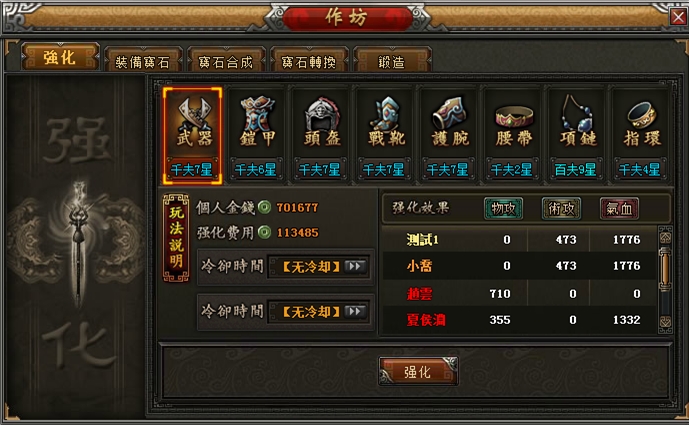Select the 武器 weapon equipment slot
The height and width of the screenshot is (425, 689).
[192, 135]
